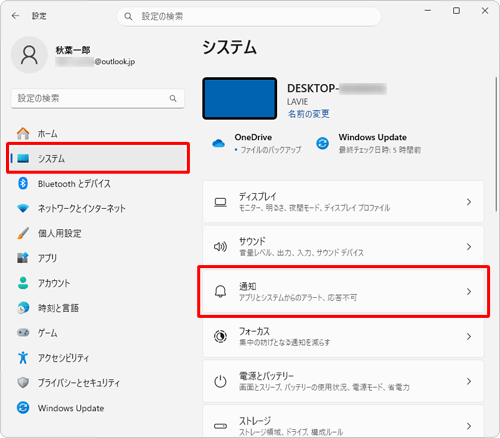Go to 個人用設定 in the sidebar

[x=97, y=233]
